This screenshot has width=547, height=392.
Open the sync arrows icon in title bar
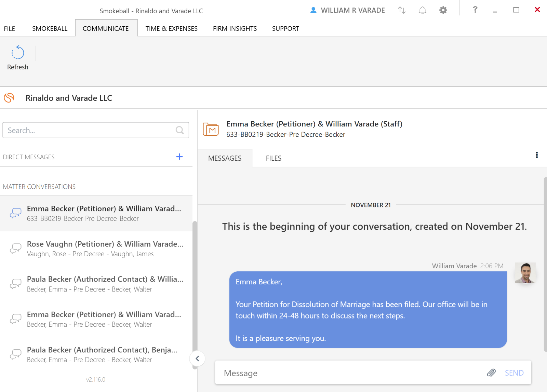[x=402, y=10]
